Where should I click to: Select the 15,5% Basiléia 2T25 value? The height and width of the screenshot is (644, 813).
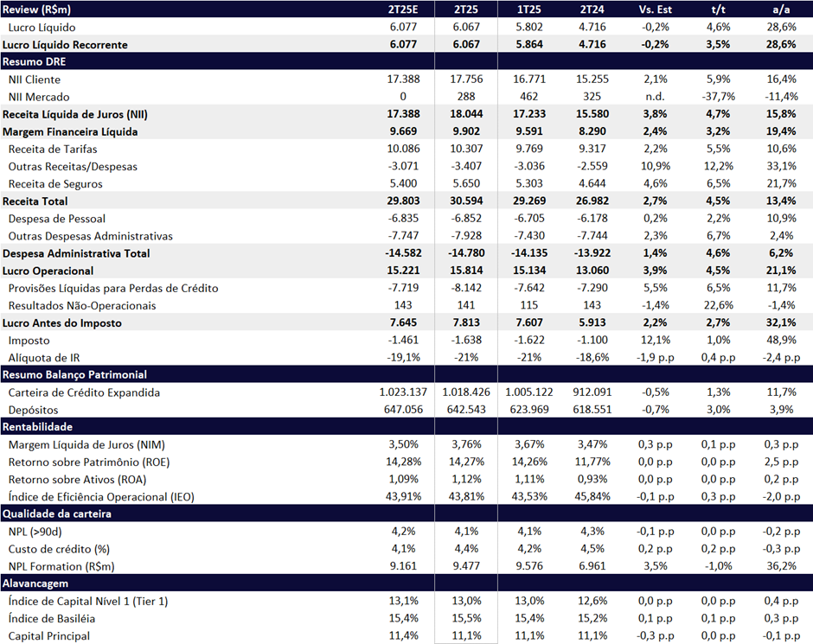tap(466, 619)
